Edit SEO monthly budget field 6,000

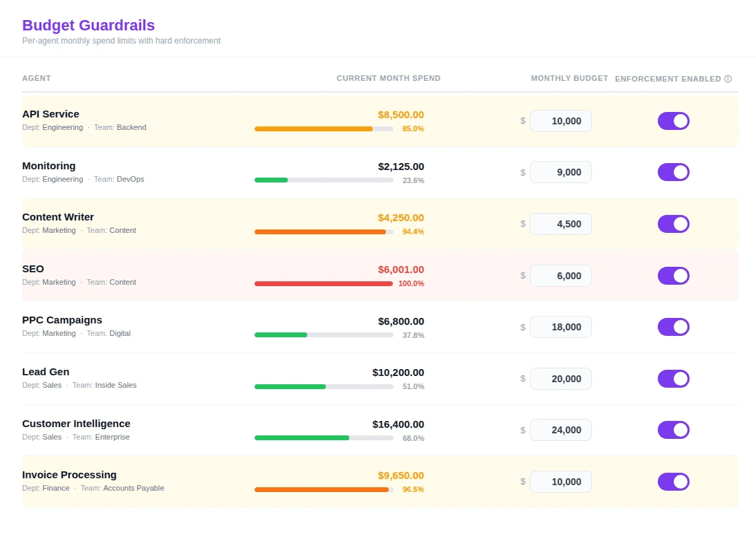pos(561,276)
